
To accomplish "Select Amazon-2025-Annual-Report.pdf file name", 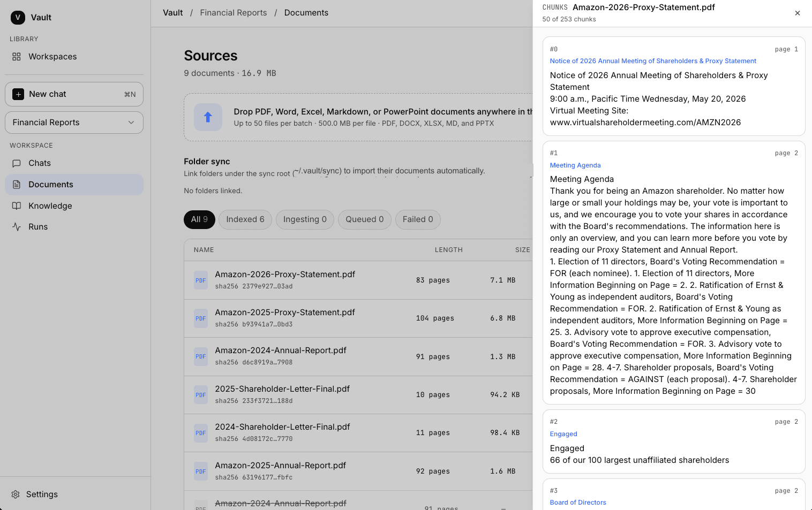I will (281, 466).
